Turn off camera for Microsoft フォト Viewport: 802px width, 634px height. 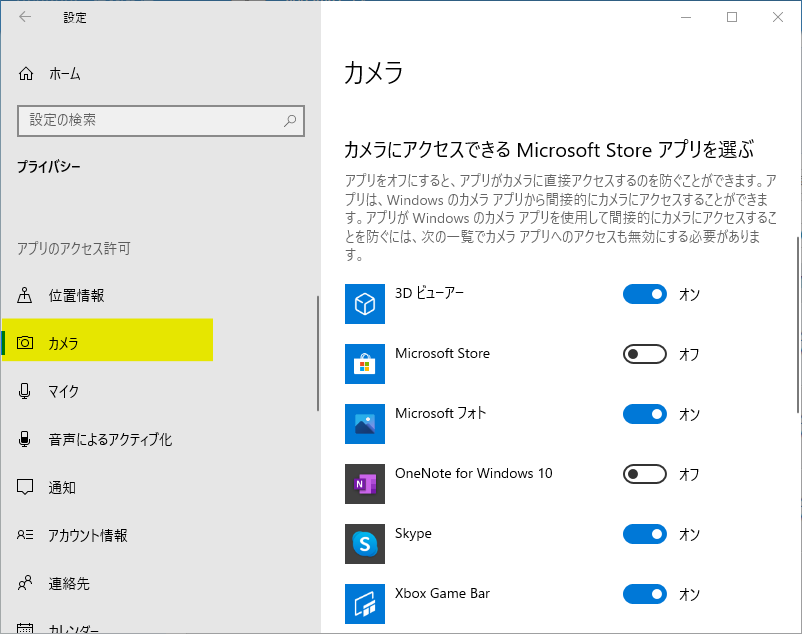point(644,414)
